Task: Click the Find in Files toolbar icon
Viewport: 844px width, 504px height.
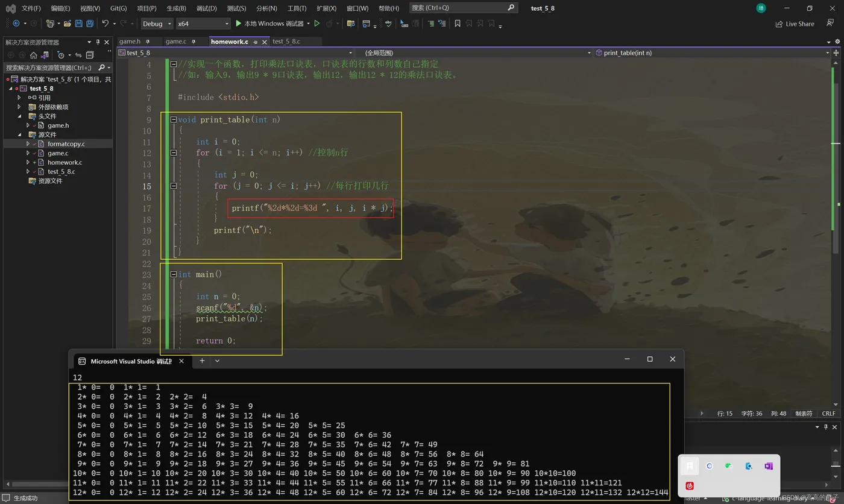Action: tap(350, 24)
